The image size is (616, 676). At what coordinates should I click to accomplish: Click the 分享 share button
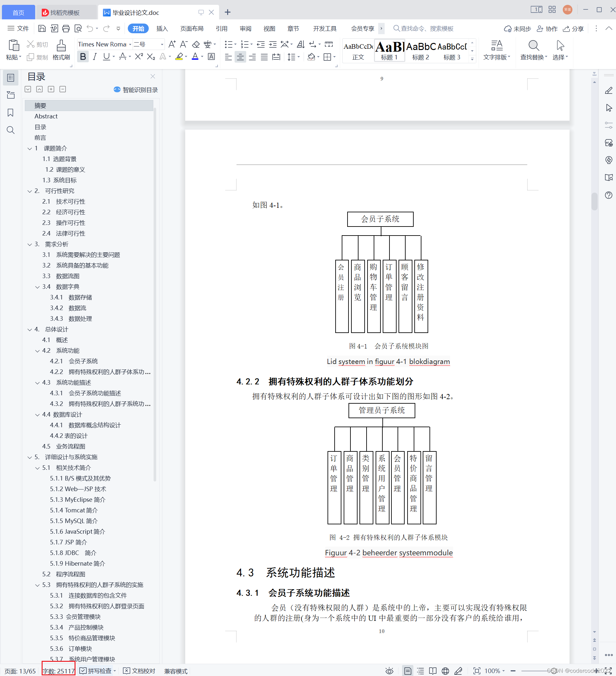click(x=573, y=28)
